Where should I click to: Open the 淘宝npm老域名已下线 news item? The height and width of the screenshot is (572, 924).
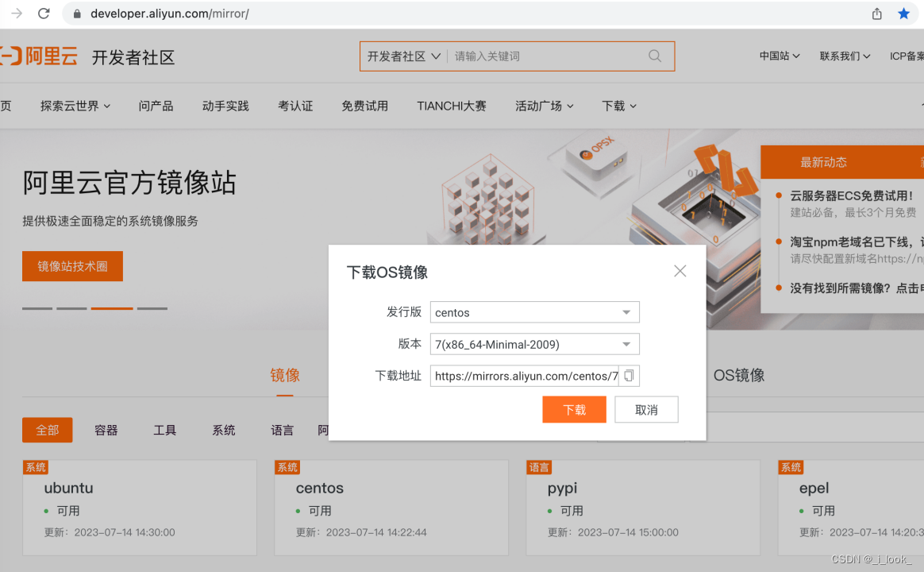pos(857,242)
